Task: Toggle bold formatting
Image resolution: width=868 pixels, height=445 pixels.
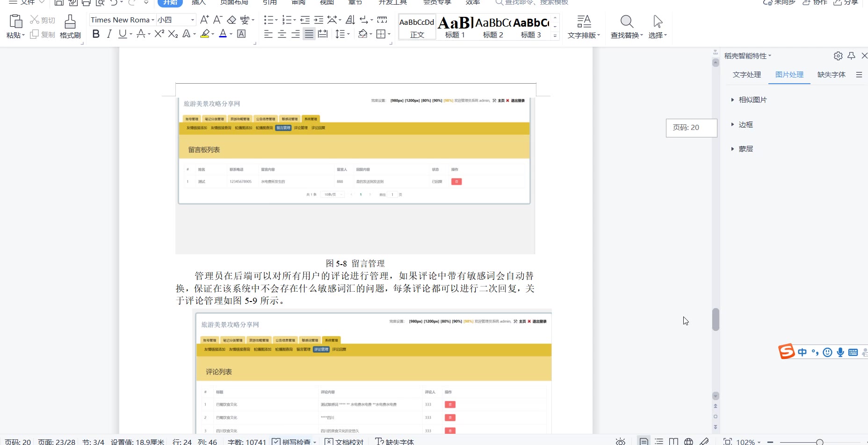Action: 96,34
